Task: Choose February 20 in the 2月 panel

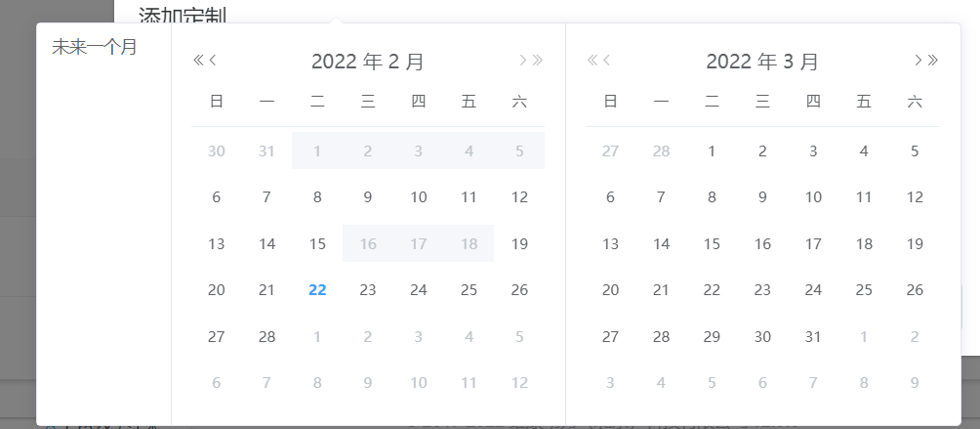Action: (x=217, y=290)
